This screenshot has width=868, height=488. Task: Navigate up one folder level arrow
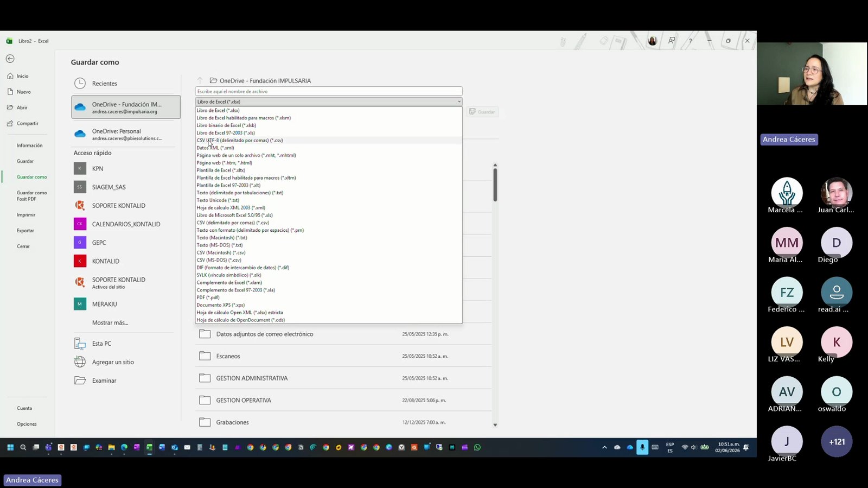pos(200,80)
